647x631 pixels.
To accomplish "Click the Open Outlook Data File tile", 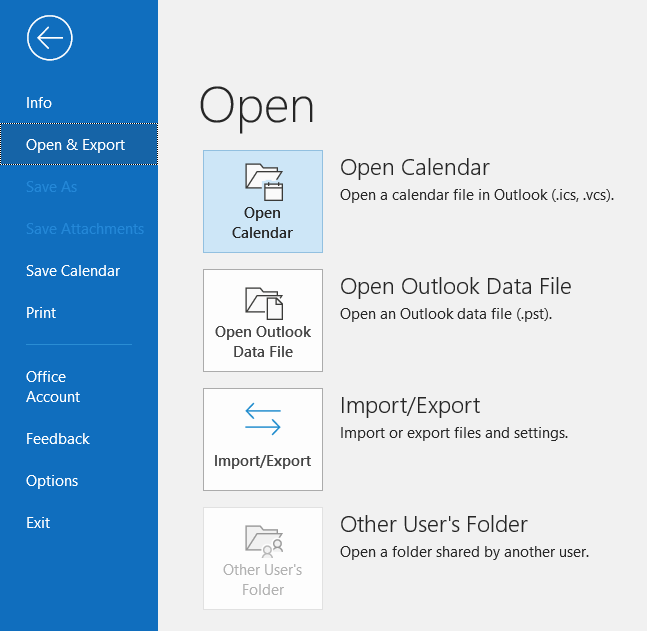I will pos(263,320).
